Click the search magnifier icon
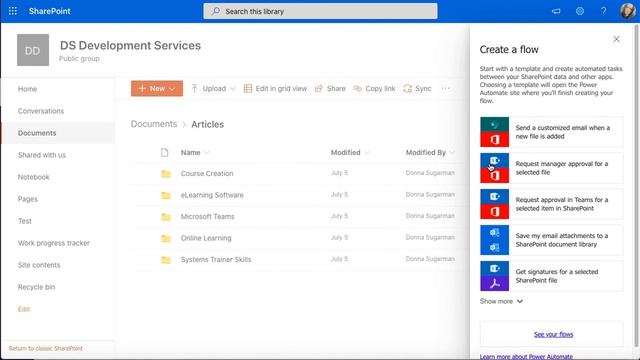The width and height of the screenshot is (640, 360). pyautogui.click(x=216, y=11)
